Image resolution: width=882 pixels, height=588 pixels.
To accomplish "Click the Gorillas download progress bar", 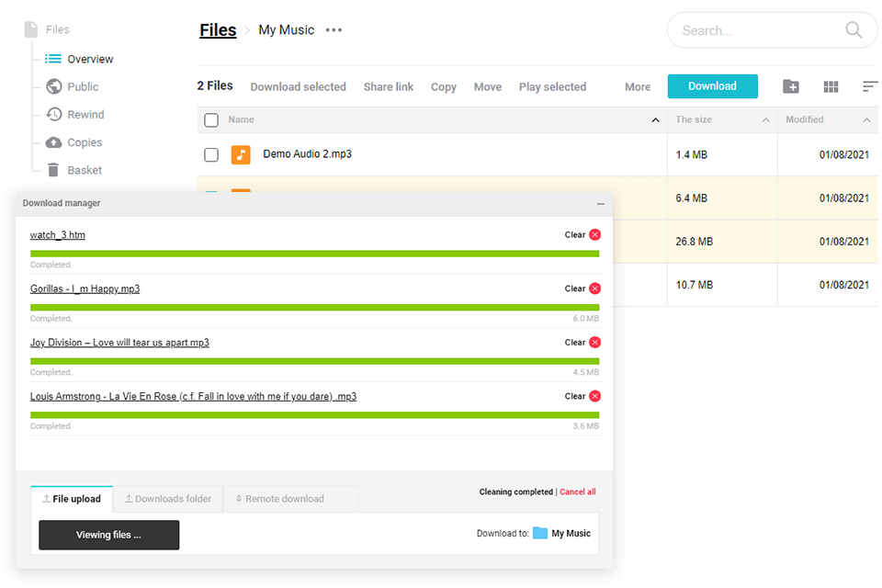I will [314, 307].
